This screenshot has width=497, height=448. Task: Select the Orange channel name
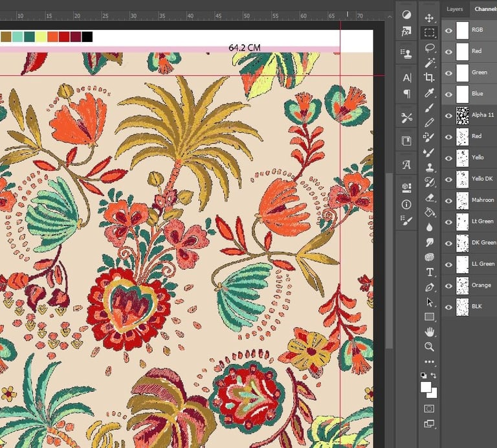click(481, 285)
